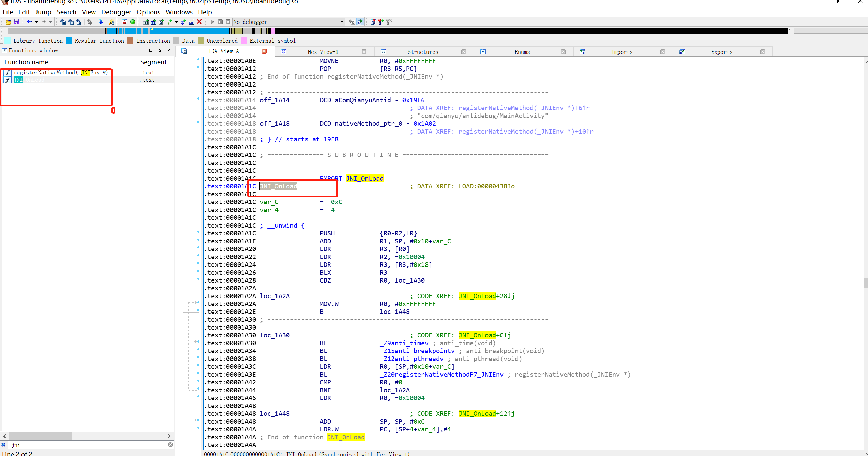Switch to the Structures tab
Viewport: 868px width, 456px height.
click(423, 52)
